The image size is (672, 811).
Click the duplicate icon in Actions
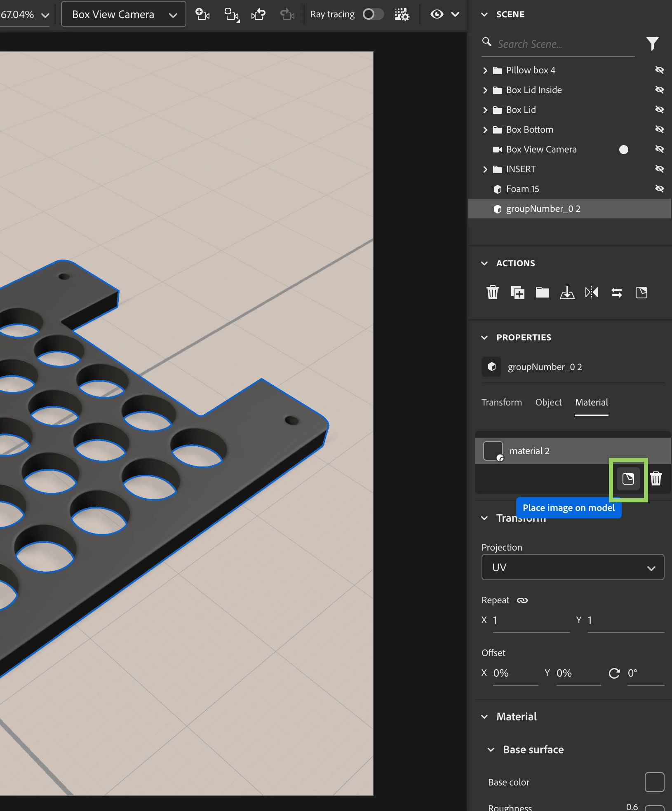pyautogui.click(x=518, y=293)
